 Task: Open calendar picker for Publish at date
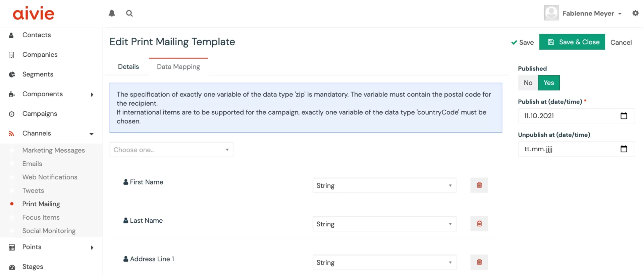(624, 116)
